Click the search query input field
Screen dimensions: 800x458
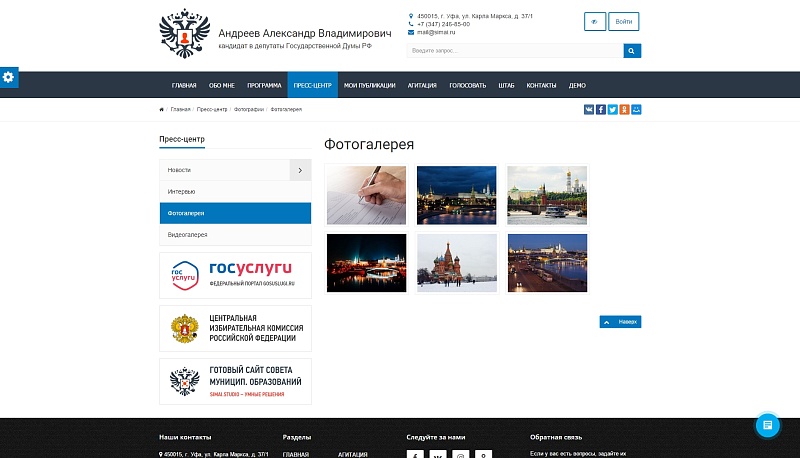(x=515, y=50)
